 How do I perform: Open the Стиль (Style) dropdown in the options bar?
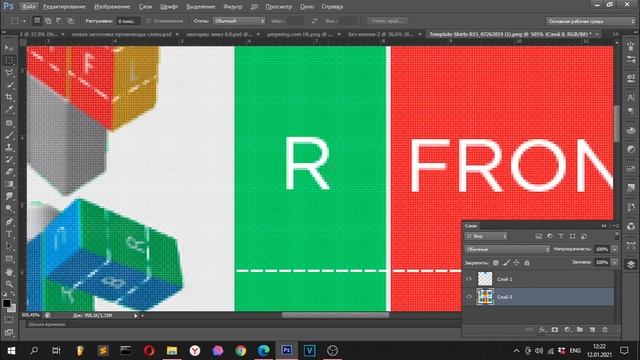239,21
